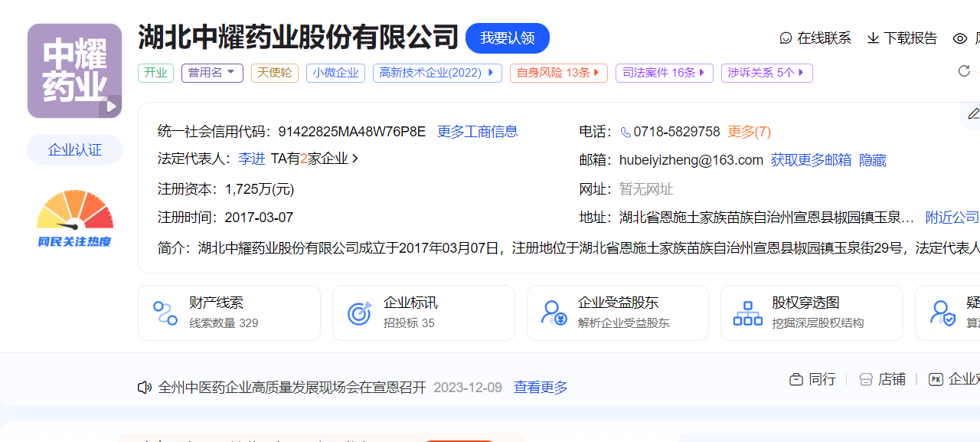Click legal representative 李进 link
This screenshot has height=442, width=980.
[251, 159]
